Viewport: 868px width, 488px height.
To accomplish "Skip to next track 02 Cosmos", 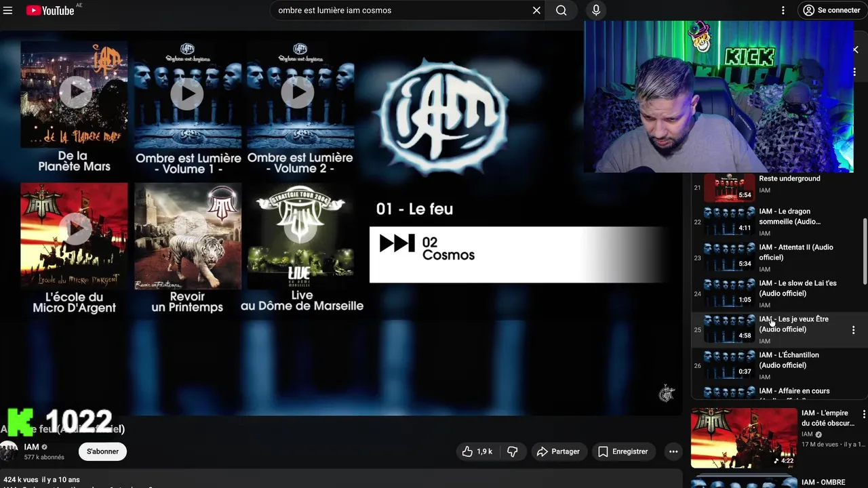I will pos(519,255).
